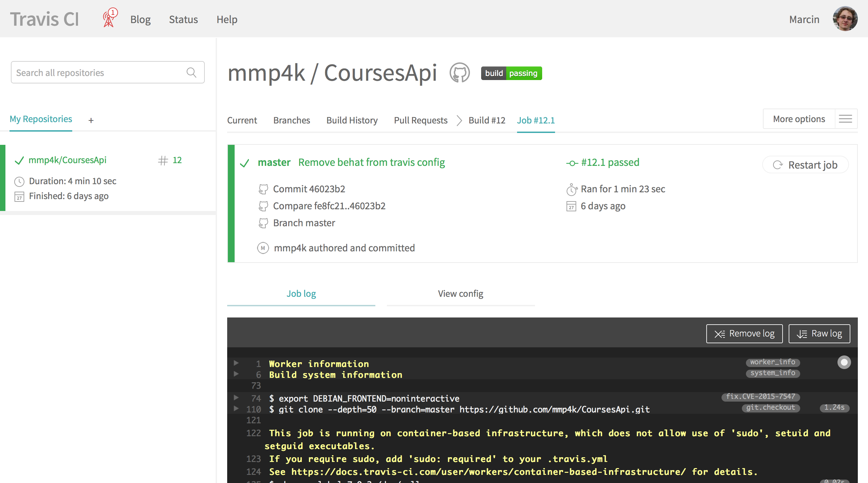Viewport: 868px width, 483px height.
Task: Expand the export DEBIAN_FRONTEND log fold
Action: (x=236, y=398)
